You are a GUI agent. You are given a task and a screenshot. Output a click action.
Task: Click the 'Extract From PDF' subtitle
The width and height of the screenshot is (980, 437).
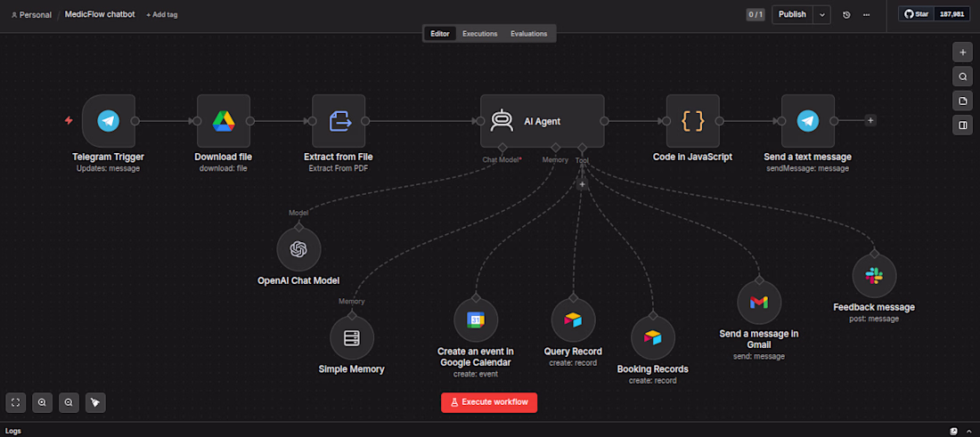[x=339, y=168]
